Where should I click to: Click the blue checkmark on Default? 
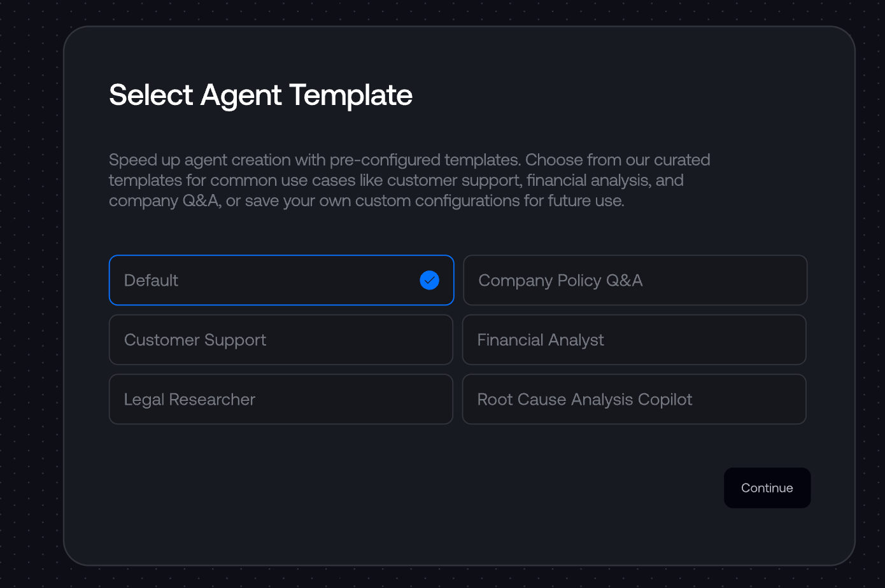pos(430,280)
